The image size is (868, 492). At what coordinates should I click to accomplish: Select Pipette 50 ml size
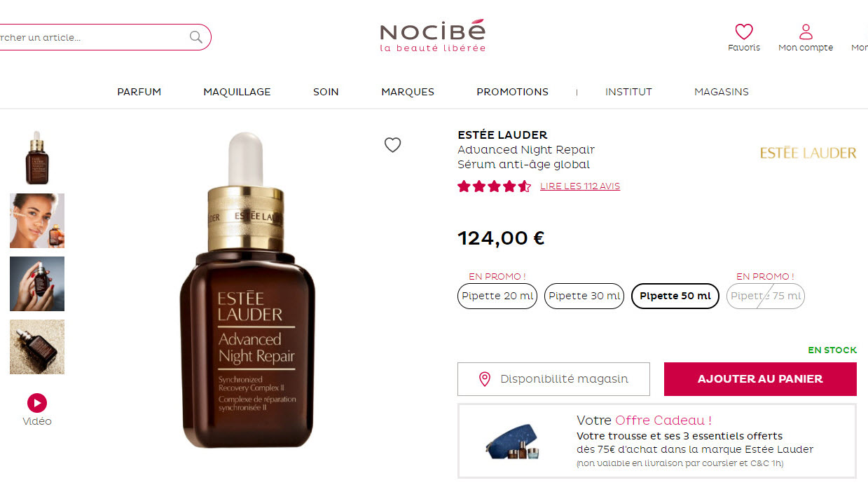coord(675,296)
